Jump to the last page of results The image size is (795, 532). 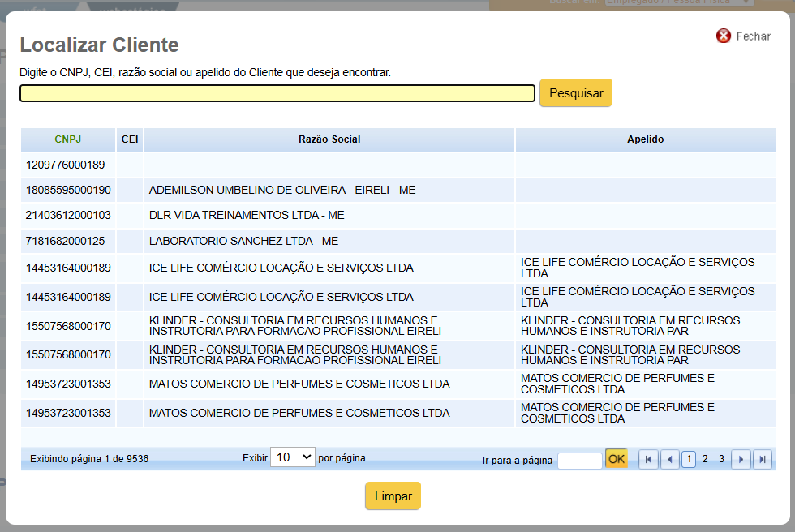[x=763, y=460]
